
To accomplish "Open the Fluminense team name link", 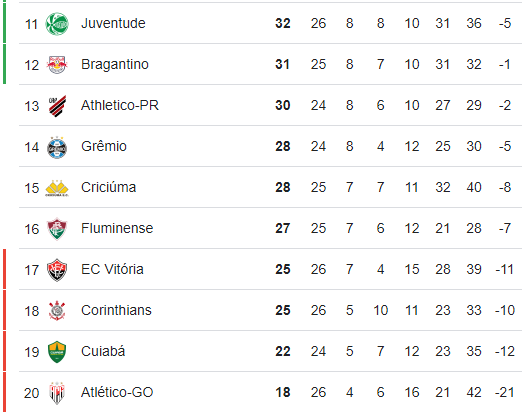I will [117, 228].
